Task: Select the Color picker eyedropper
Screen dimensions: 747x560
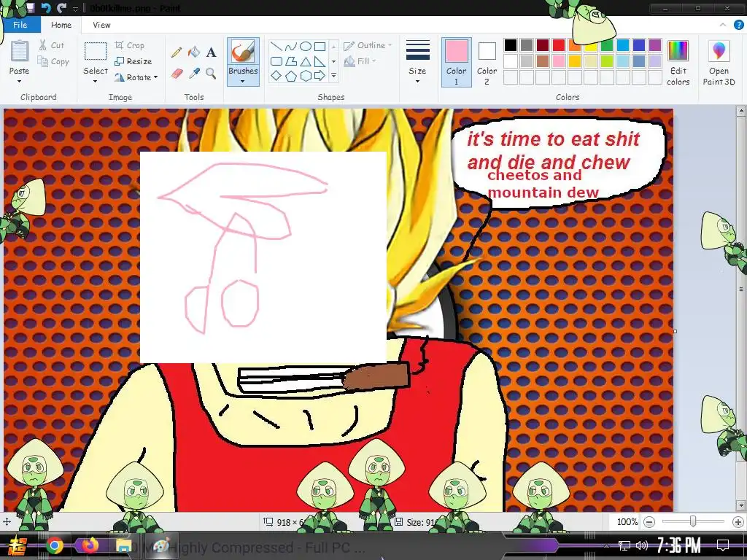Action: click(194, 74)
